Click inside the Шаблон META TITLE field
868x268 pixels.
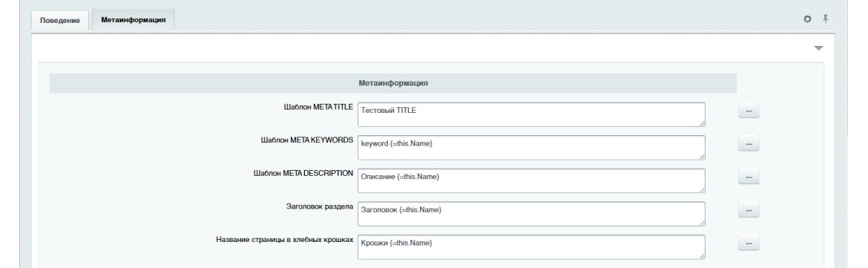tap(531, 114)
